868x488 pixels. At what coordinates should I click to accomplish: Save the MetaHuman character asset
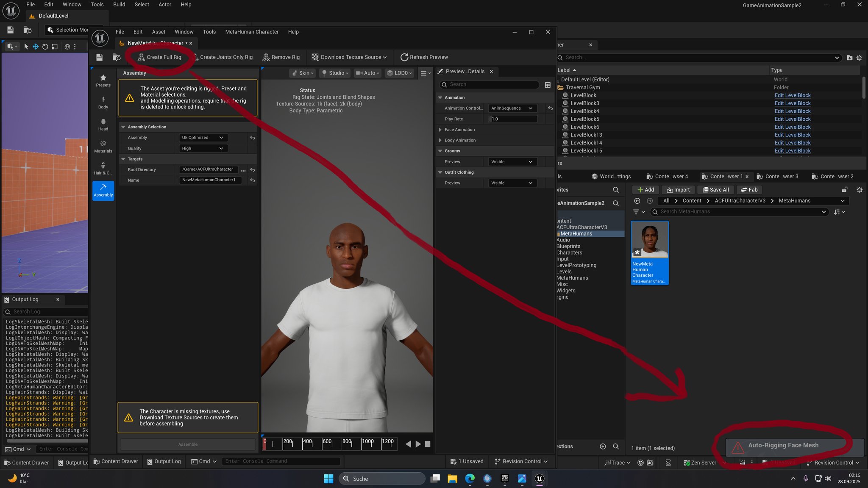[x=99, y=57]
